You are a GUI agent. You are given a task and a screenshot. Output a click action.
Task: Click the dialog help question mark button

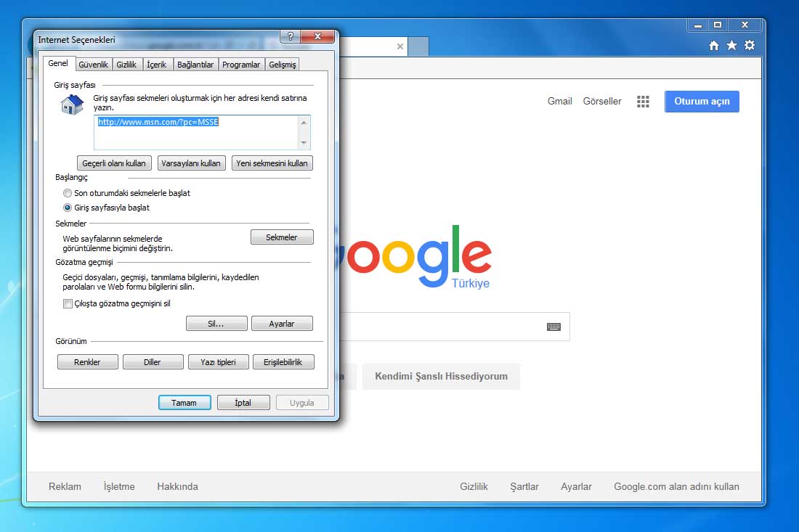point(290,37)
